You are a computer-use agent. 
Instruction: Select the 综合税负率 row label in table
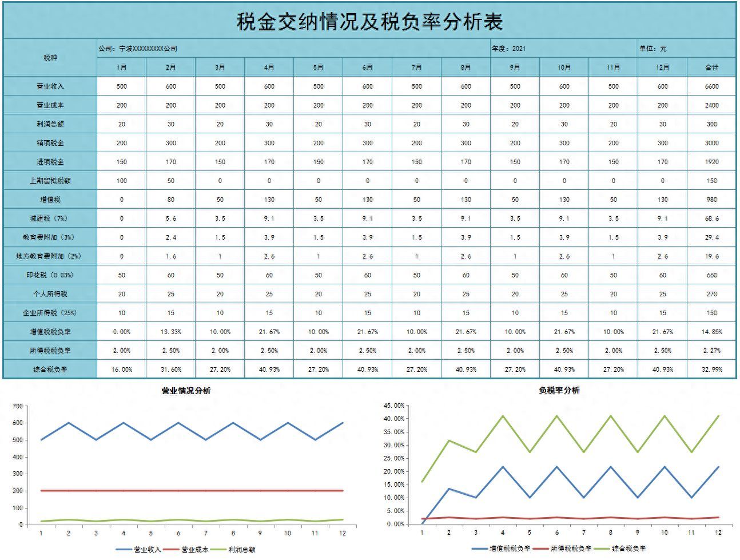click(x=50, y=370)
